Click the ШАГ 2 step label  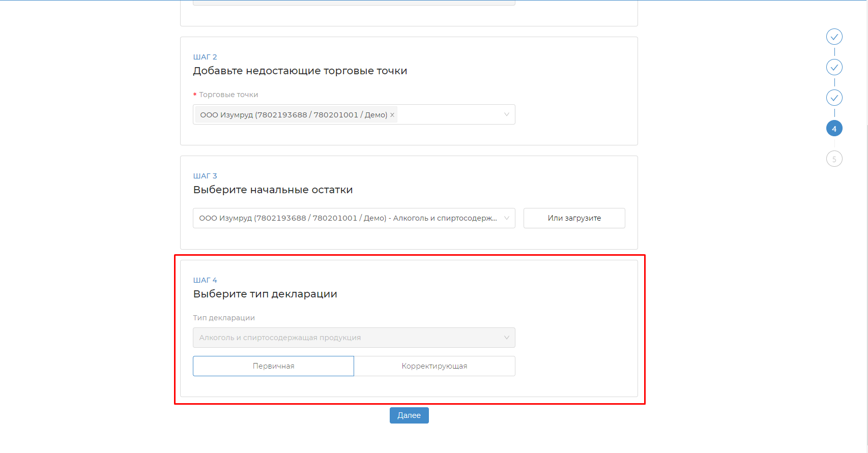point(205,57)
